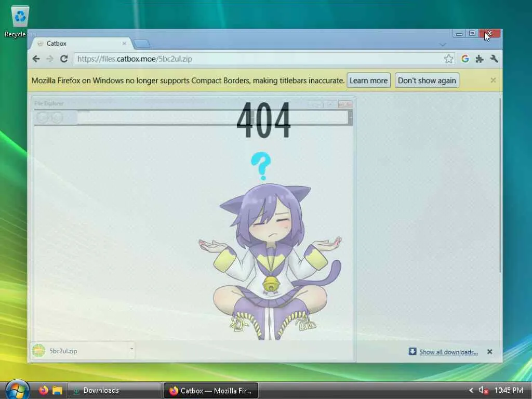Click the 10:45 PM clock

(x=509, y=390)
